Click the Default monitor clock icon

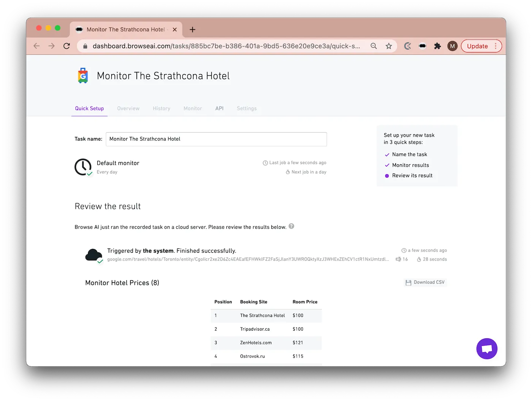[83, 167]
